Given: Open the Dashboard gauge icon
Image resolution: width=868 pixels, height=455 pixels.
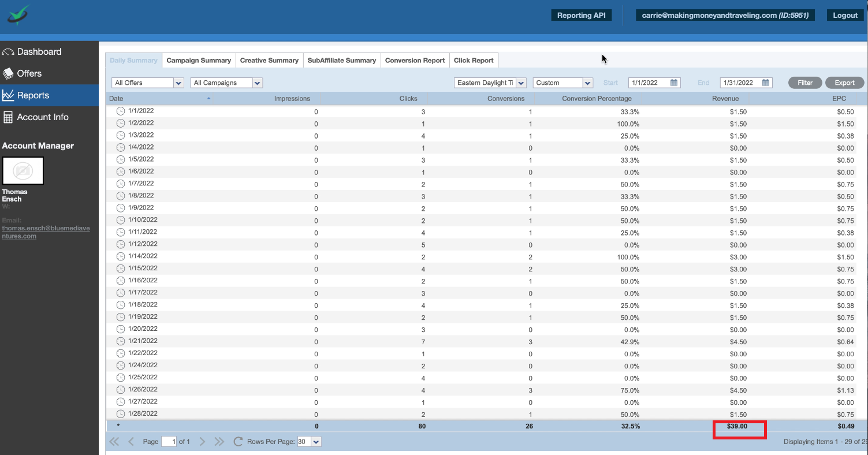Looking at the screenshot, I should click(8, 52).
